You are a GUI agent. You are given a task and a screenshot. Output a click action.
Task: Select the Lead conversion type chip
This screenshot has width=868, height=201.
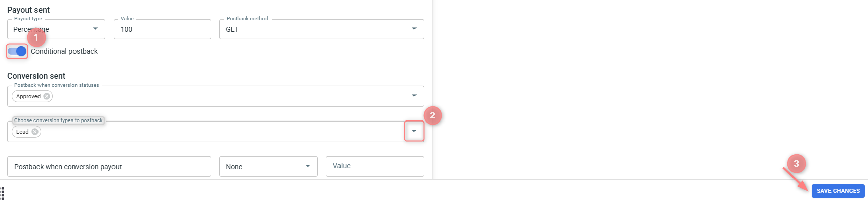point(22,132)
